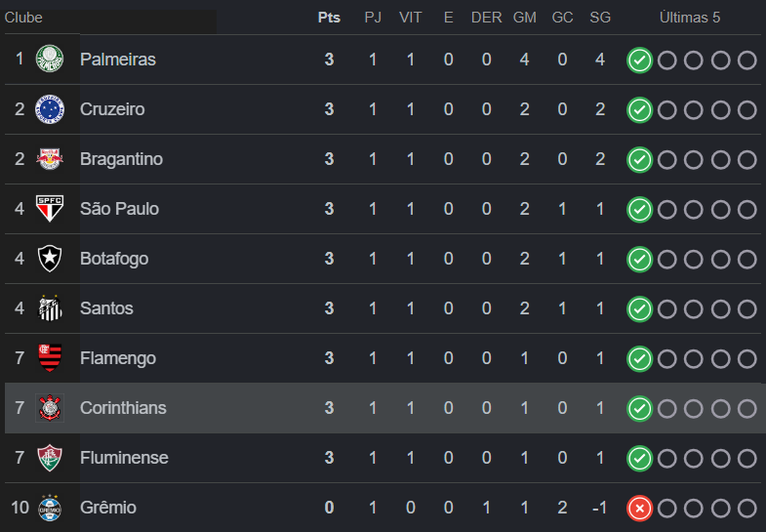766x532 pixels.
Task: Click Corinthians' green win checkmark indicator
Action: pos(639,409)
